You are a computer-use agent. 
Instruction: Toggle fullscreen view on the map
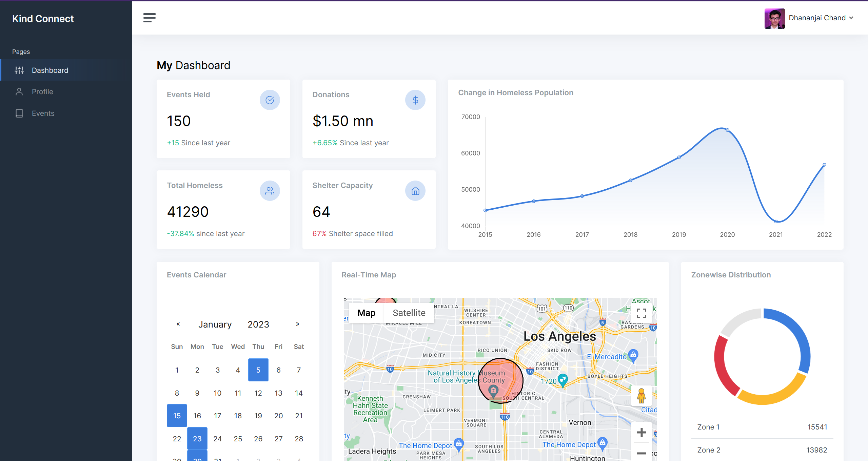[641, 313]
